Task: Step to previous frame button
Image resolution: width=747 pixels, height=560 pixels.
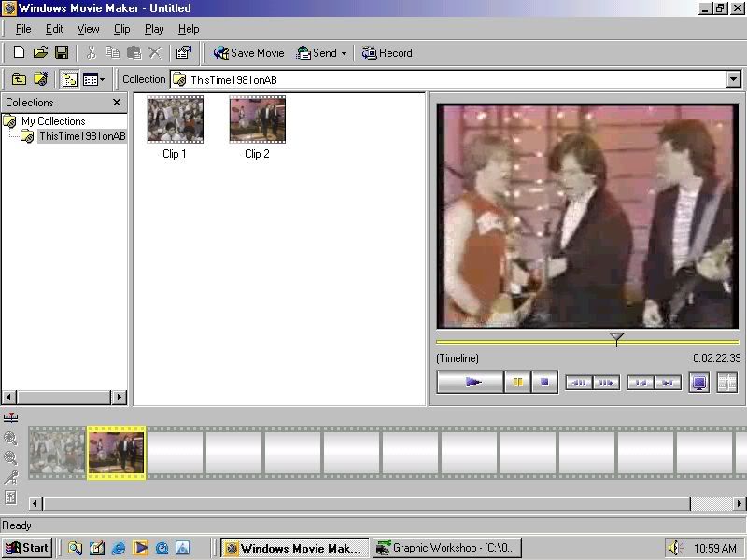Action: [x=579, y=383]
